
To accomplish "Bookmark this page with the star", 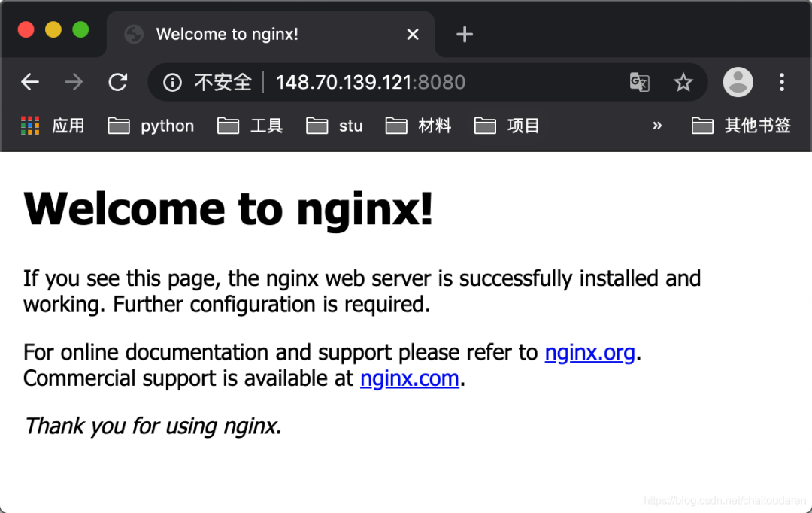I will [x=683, y=82].
